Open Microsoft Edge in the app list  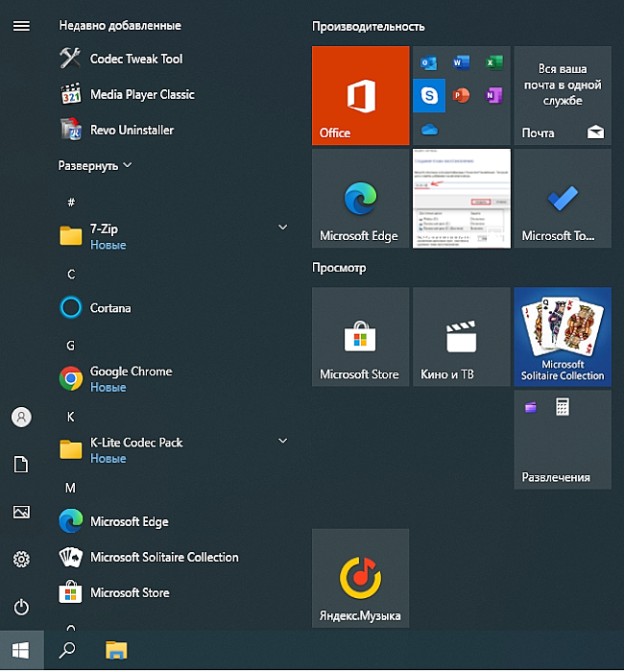pyautogui.click(x=114, y=521)
